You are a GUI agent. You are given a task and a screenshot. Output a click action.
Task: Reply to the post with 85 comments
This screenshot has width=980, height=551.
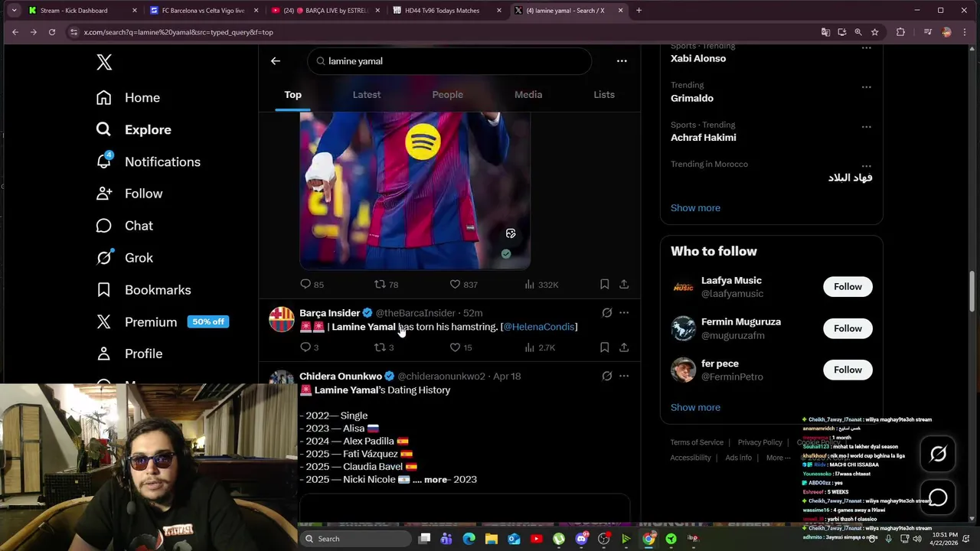coord(312,285)
